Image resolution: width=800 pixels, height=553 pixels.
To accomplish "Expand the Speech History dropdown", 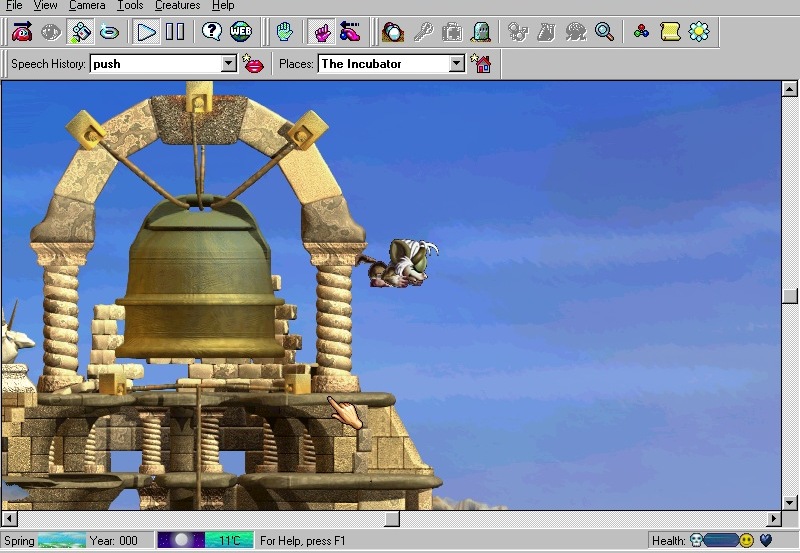I will 228,64.
